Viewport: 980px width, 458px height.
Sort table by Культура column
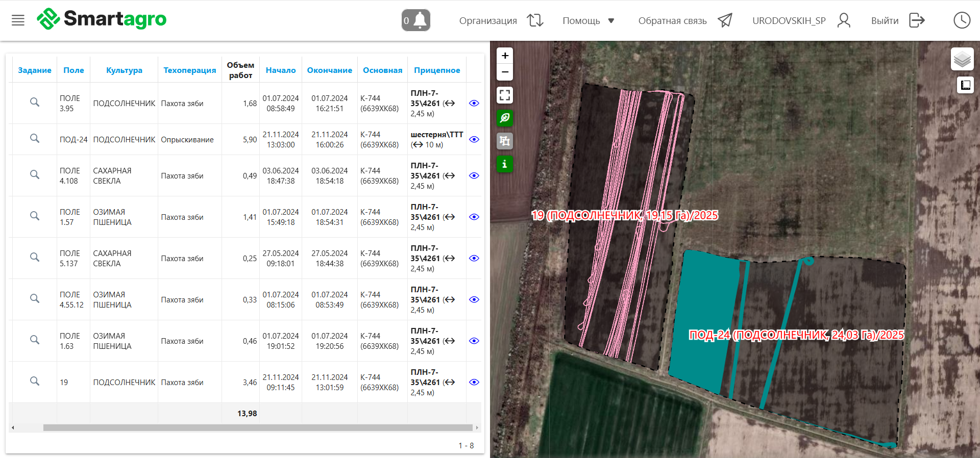tap(124, 70)
